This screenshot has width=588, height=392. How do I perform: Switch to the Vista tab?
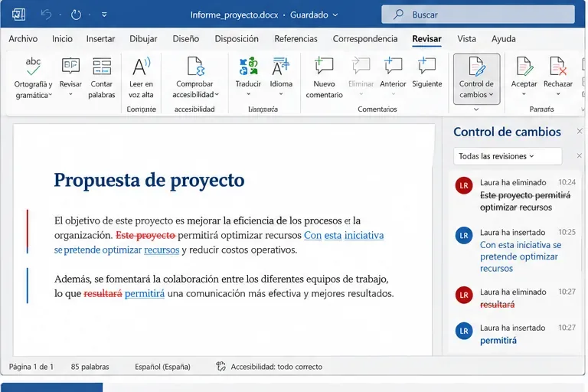(x=466, y=38)
